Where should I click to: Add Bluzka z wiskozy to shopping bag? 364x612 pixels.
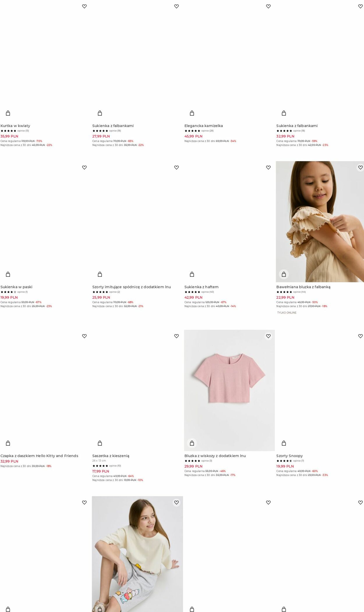[192, 443]
